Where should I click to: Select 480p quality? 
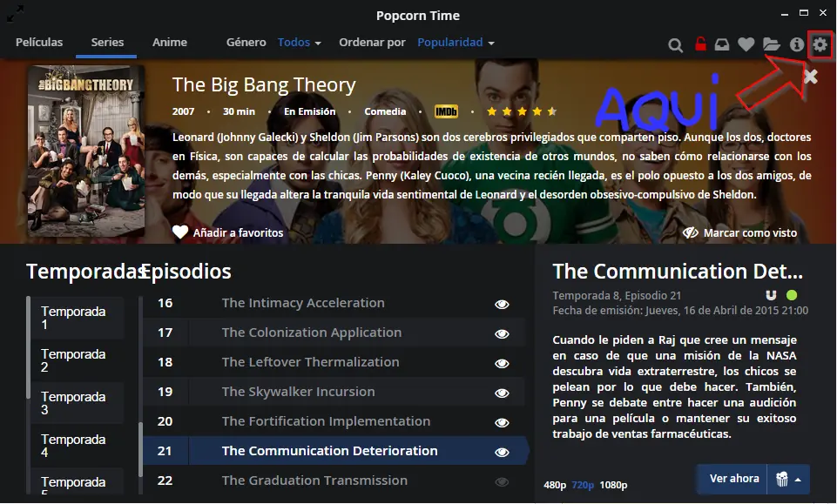(x=555, y=485)
